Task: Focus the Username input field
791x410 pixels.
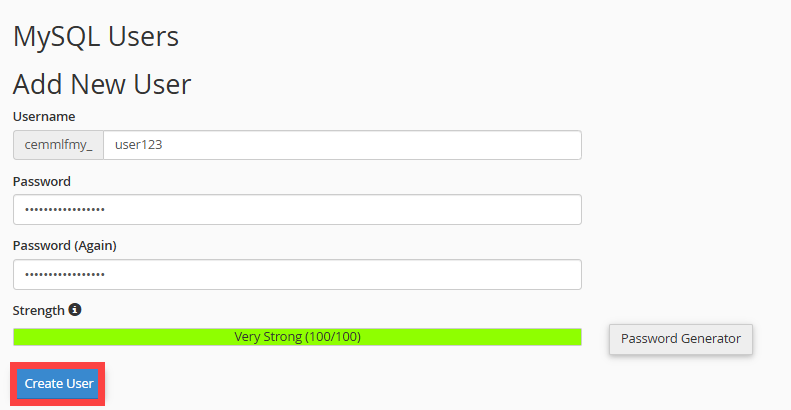Action: coord(342,145)
